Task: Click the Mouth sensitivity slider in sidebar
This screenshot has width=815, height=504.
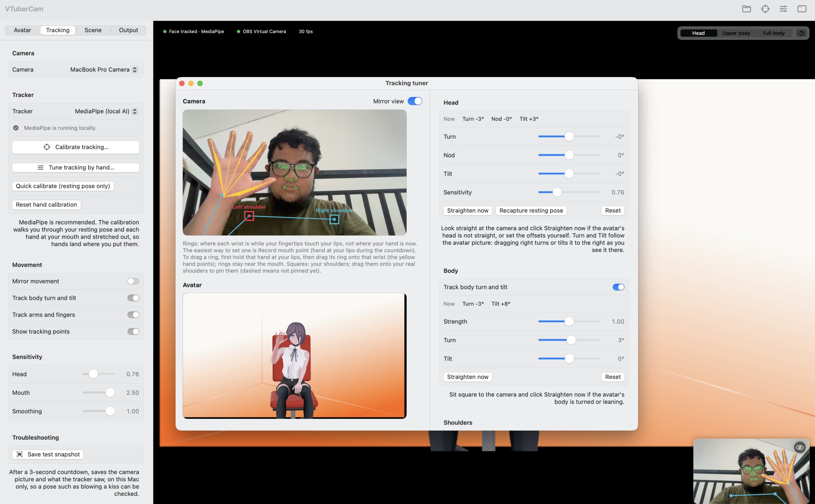Action: click(x=99, y=393)
